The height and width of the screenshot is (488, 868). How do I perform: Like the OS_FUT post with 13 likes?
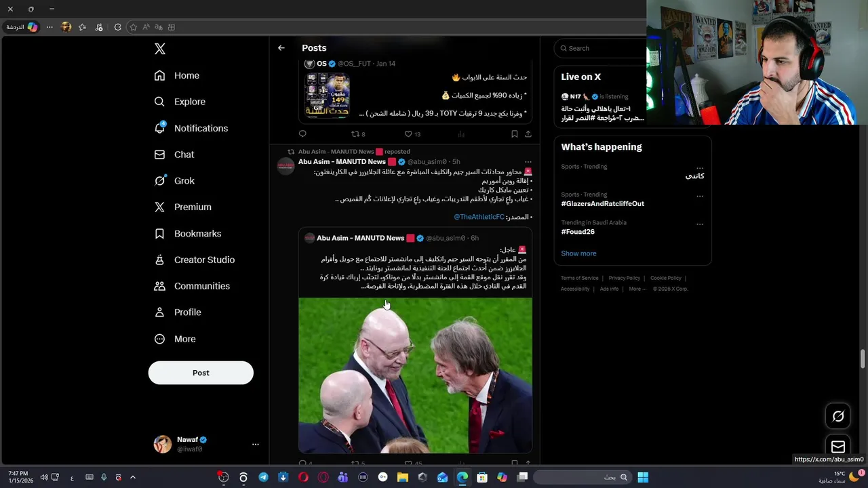pyautogui.click(x=412, y=134)
